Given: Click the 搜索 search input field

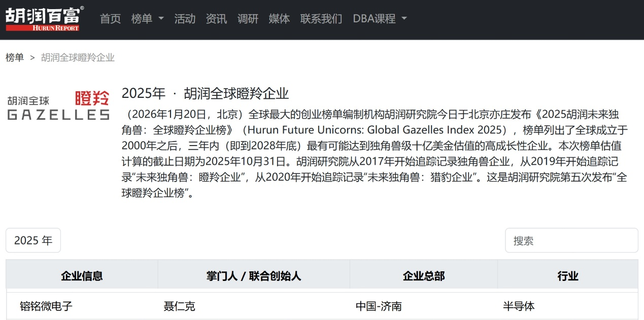Looking at the screenshot, I should click(x=571, y=240).
